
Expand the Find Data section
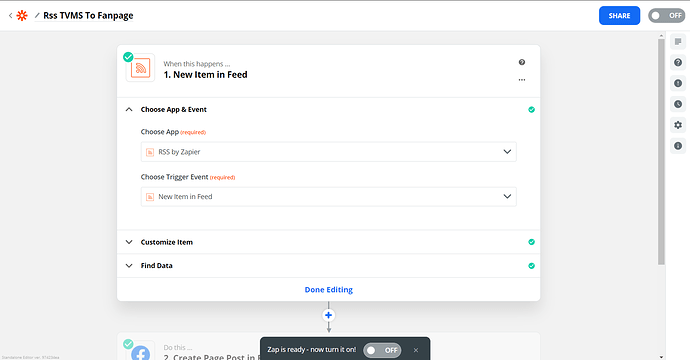(x=328, y=266)
